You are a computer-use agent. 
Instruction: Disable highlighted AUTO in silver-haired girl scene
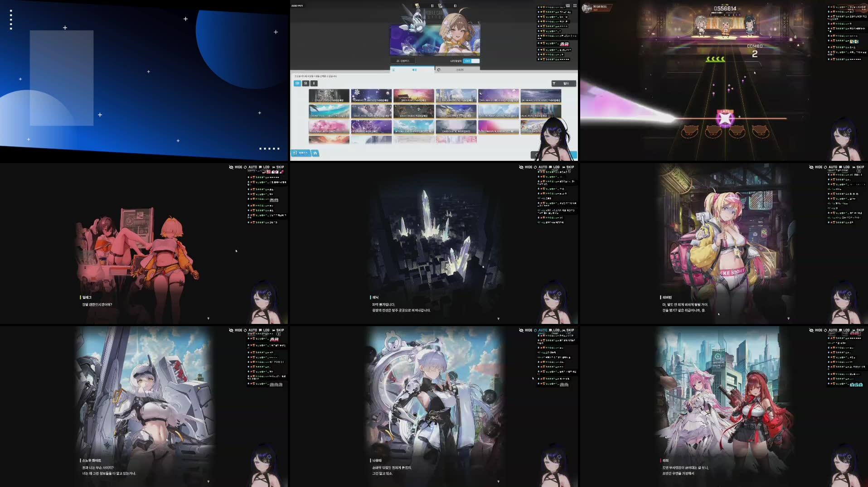(x=540, y=330)
